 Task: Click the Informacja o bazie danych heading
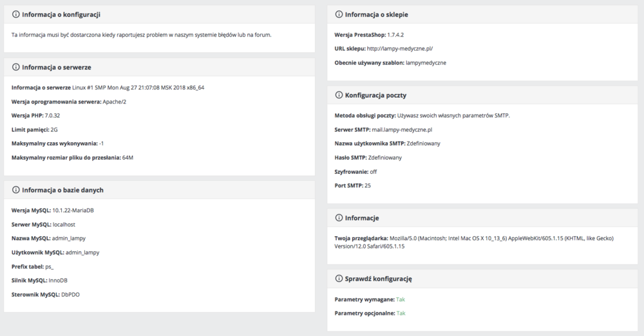point(62,190)
